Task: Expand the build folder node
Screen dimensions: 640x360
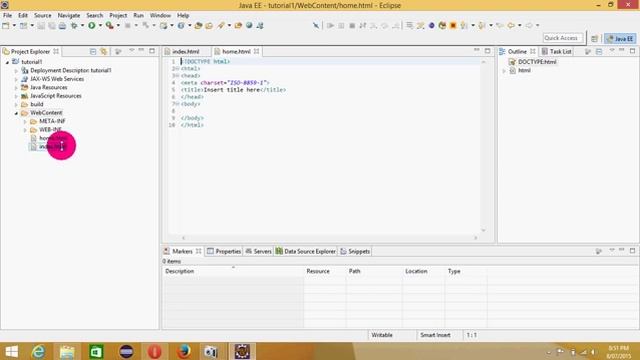Action: 16,104
